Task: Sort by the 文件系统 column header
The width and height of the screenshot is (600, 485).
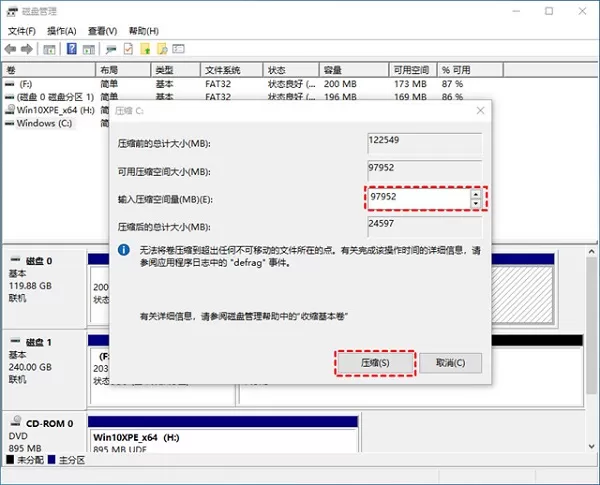Action: (x=232, y=70)
